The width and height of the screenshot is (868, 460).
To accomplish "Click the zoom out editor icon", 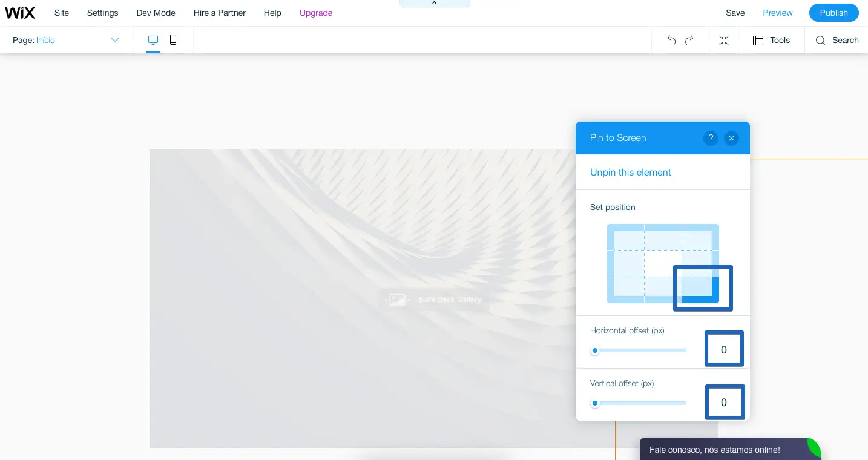I will [x=724, y=40].
